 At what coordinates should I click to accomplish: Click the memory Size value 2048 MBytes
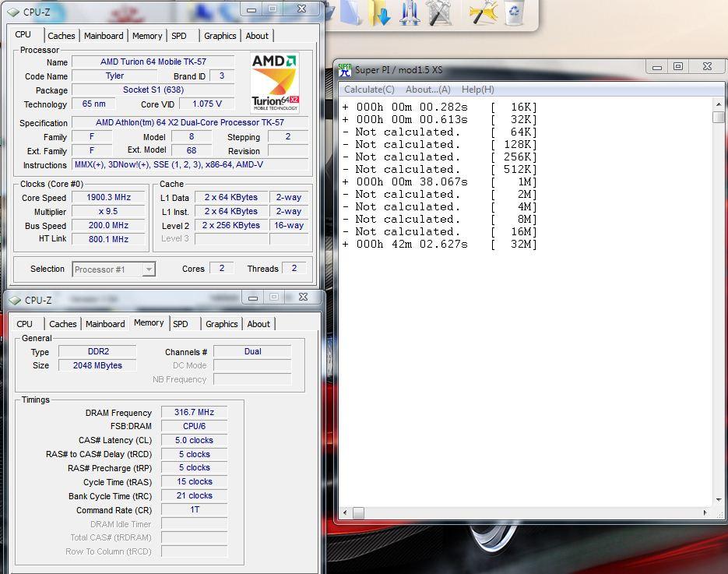[x=97, y=365]
